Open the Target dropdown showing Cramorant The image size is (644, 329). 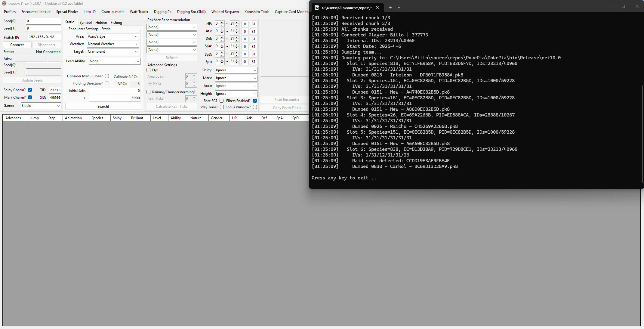pyautogui.click(x=113, y=51)
